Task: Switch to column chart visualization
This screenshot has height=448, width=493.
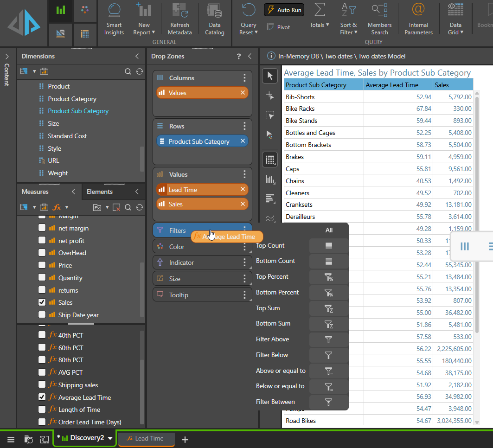Action: click(270, 179)
